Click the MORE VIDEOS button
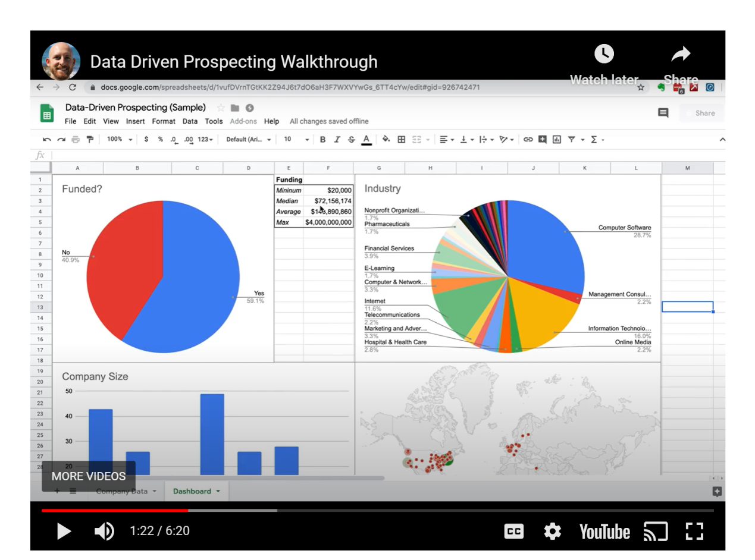 [x=89, y=476]
